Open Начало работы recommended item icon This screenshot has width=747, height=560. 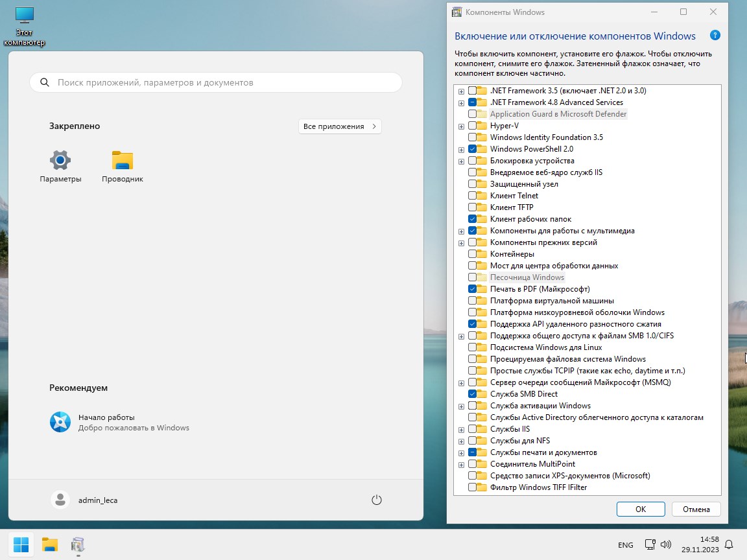pyautogui.click(x=60, y=422)
